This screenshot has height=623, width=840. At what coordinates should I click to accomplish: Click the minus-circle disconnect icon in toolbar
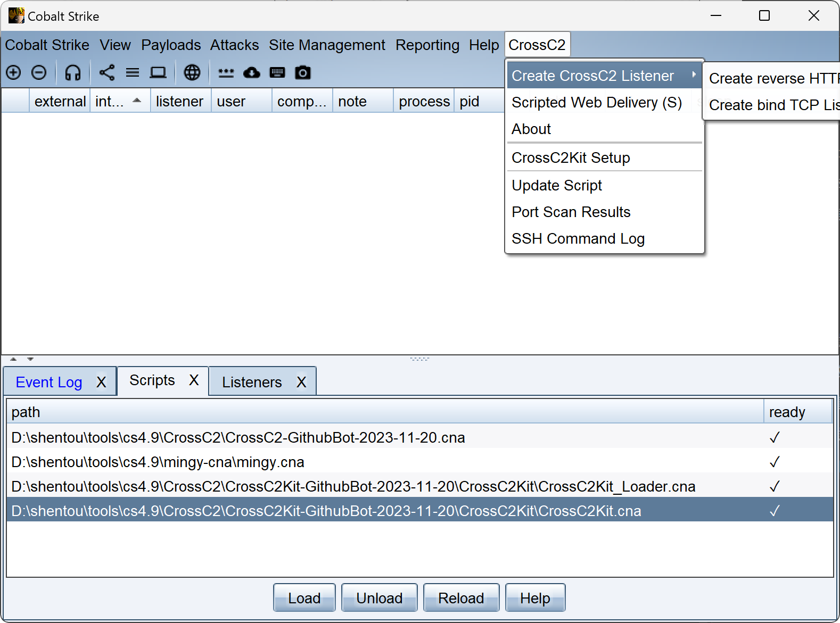pos(39,72)
